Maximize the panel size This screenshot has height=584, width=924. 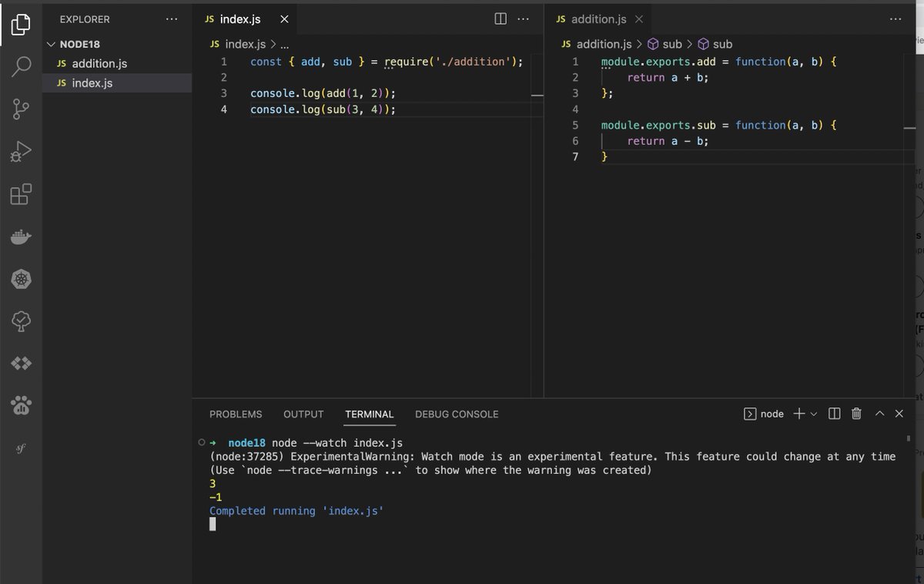[x=879, y=414]
